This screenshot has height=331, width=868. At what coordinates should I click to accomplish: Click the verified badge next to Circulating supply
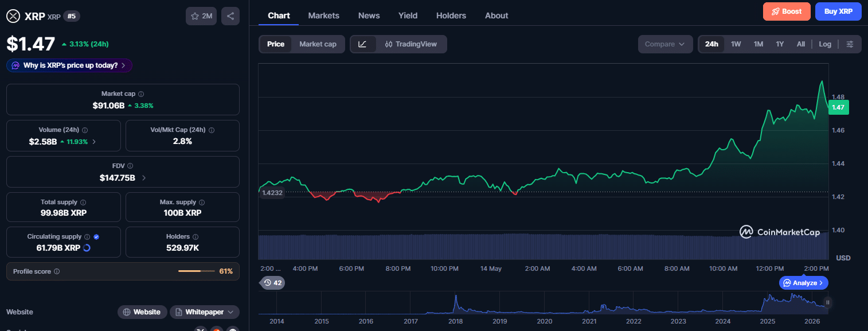click(96, 236)
